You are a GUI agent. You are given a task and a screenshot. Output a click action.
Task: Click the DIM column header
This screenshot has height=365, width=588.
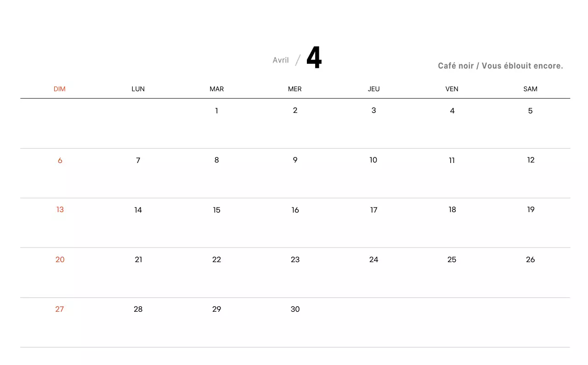click(60, 89)
